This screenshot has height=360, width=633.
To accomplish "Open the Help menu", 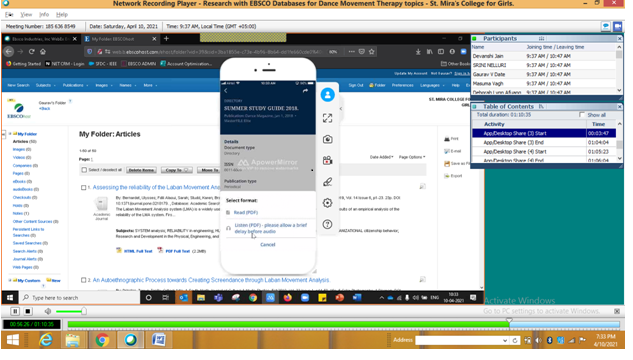I will point(62,15).
